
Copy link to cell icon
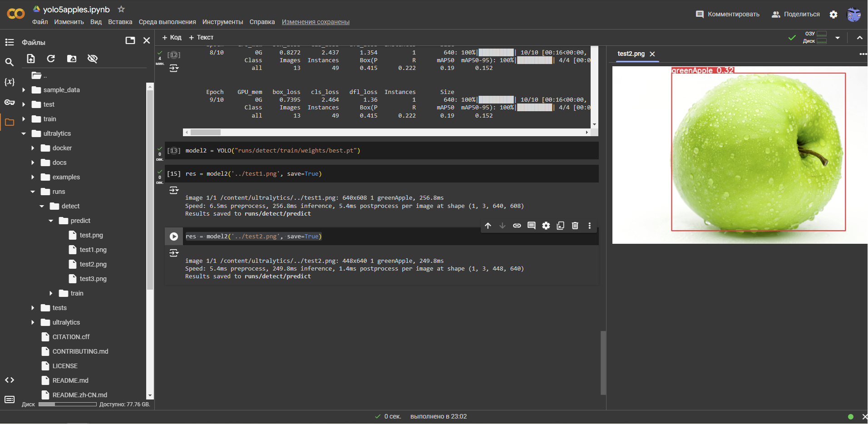pyautogui.click(x=517, y=226)
